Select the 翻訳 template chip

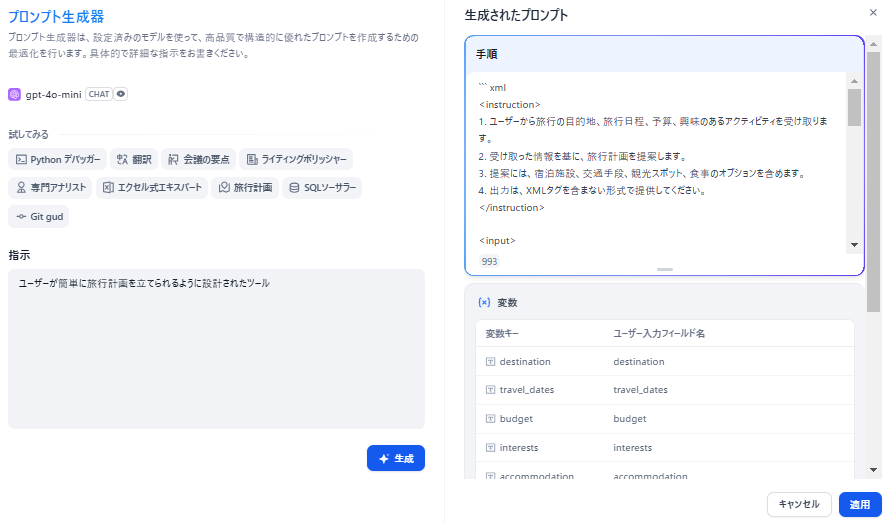pos(134,159)
